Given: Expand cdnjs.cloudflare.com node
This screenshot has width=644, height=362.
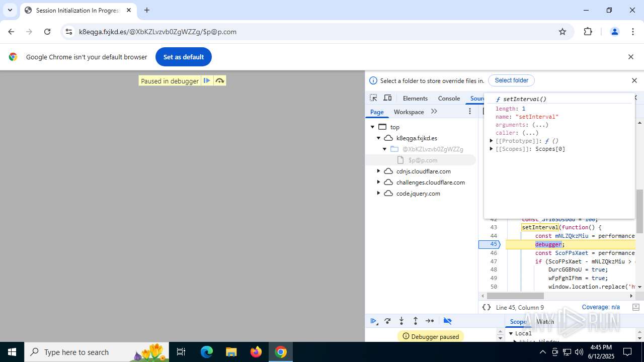Looking at the screenshot, I should [x=379, y=171].
